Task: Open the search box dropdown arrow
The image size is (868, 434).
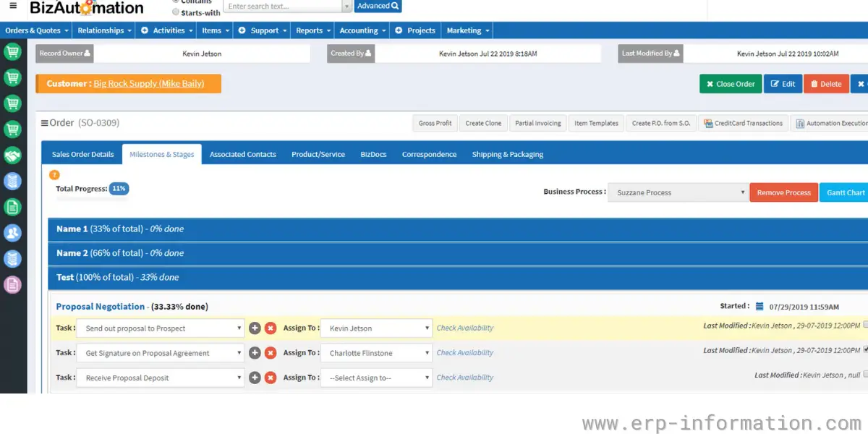Action: tap(346, 7)
